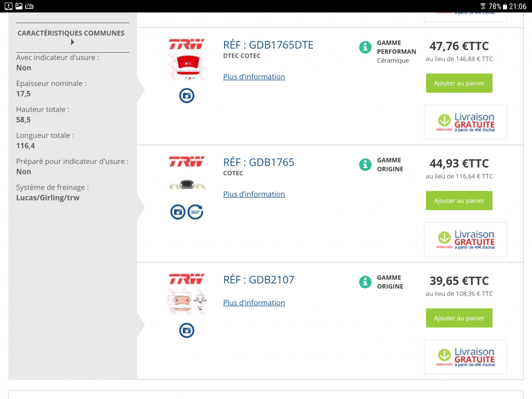Click info icon beside Gamme Performan Céramique
This screenshot has width=532, height=399.
[365, 47]
